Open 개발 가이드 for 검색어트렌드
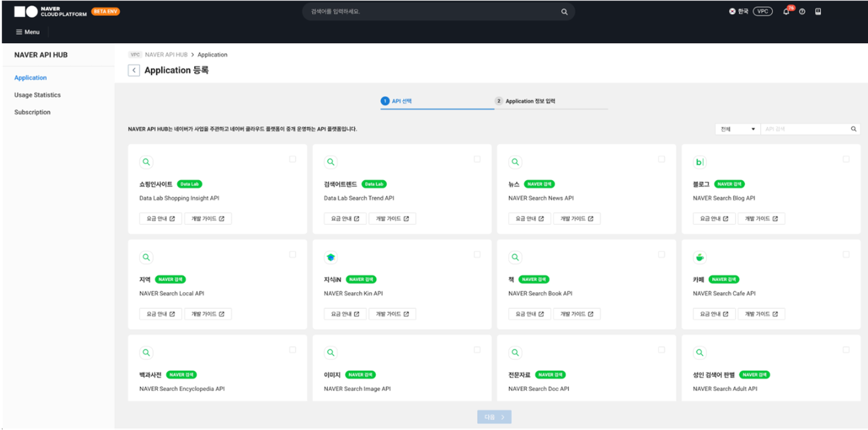Screen dimensions: 868x430 point(392,219)
